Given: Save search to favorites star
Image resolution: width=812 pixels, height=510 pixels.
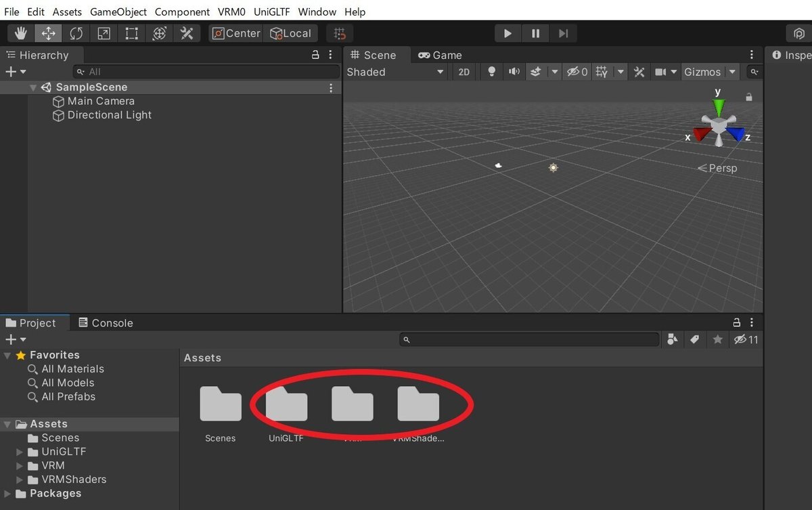Looking at the screenshot, I should coord(717,339).
